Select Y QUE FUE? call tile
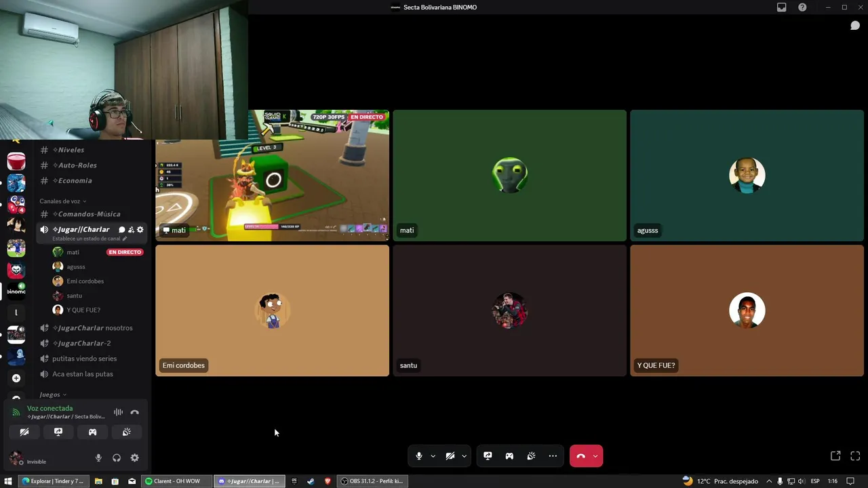This screenshot has width=868, height=488. 747,310
